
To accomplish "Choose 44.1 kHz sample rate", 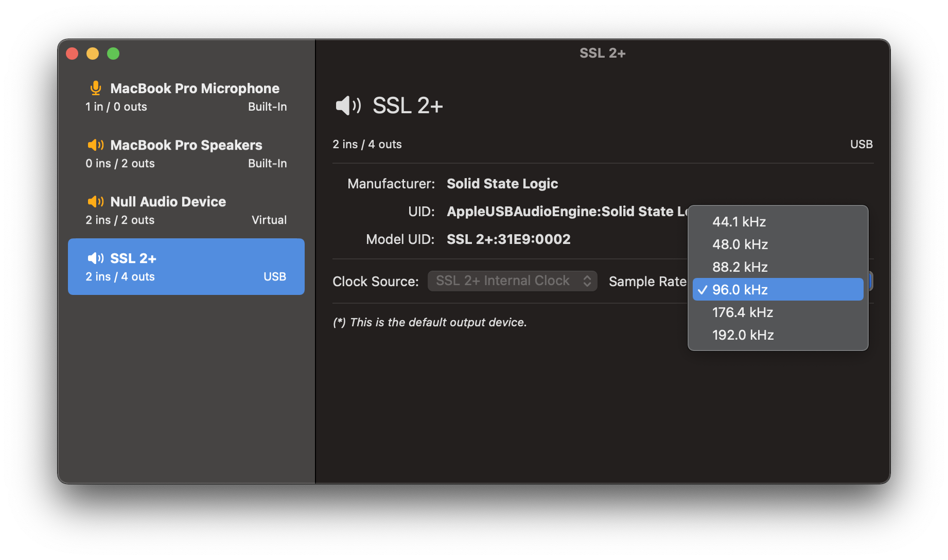I will (778, 222).
